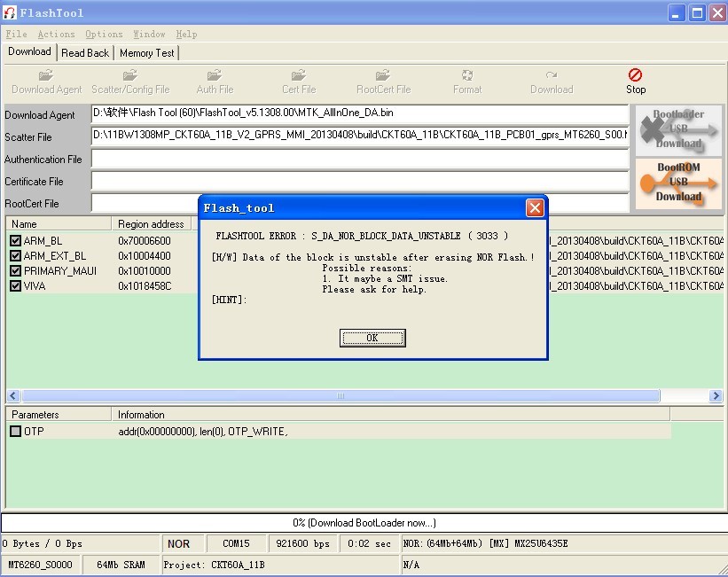Click the download progress bar
This screenshot has width=728, height=577.
click(364, 523)
